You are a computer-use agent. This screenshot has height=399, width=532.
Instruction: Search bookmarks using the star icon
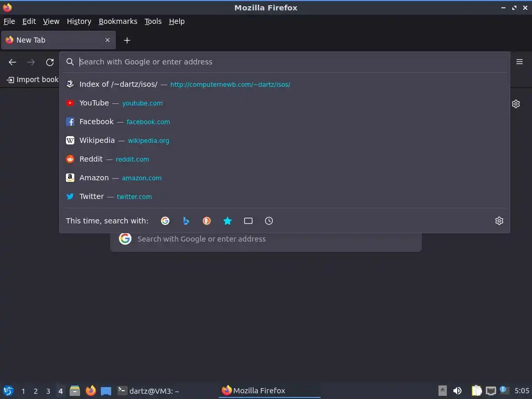tap(228, 221)
